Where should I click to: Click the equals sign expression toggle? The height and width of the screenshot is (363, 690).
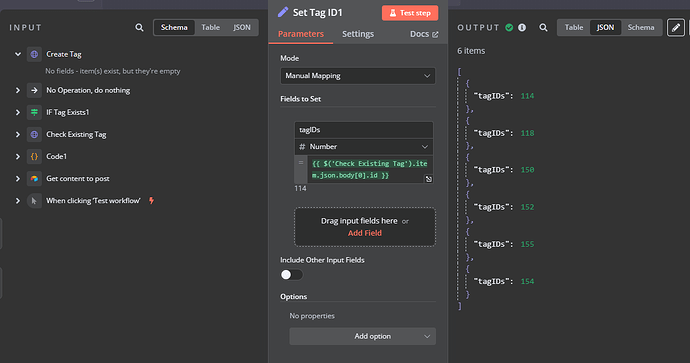pos(301,163)
